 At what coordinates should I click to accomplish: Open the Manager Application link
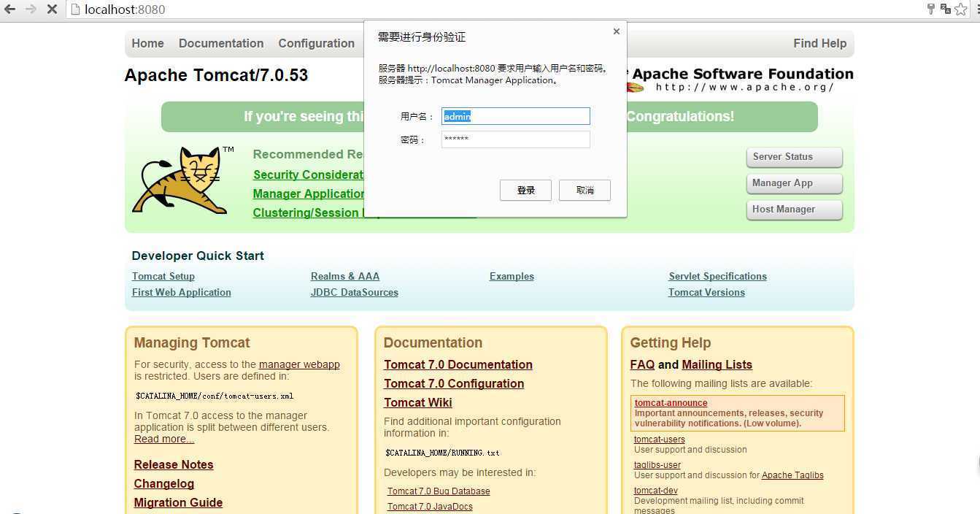pyautogui.click(x=308, y=193)
